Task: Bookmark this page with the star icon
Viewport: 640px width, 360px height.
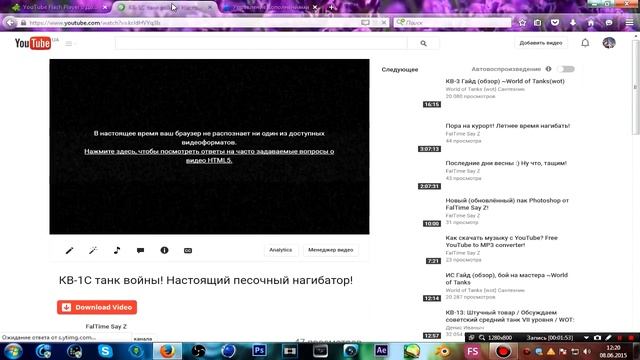Action: tap(522, 23)
